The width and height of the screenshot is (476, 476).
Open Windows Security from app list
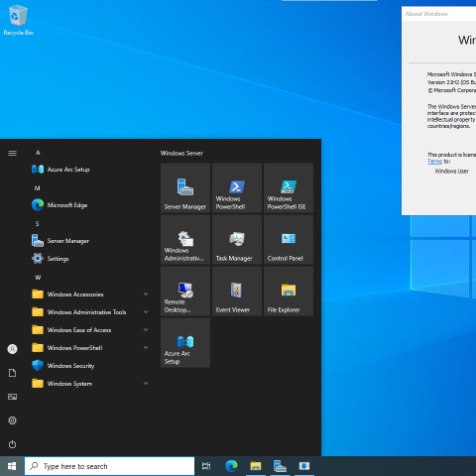[89, 366]
